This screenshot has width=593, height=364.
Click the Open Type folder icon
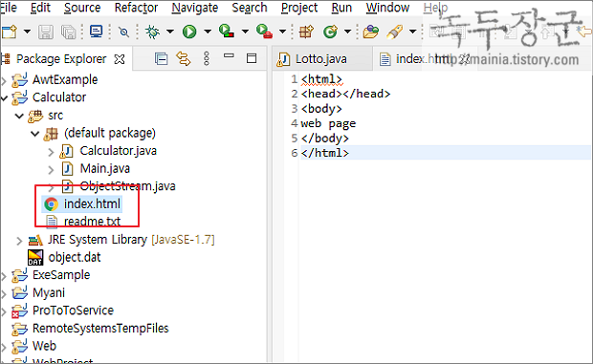(371, 32)
